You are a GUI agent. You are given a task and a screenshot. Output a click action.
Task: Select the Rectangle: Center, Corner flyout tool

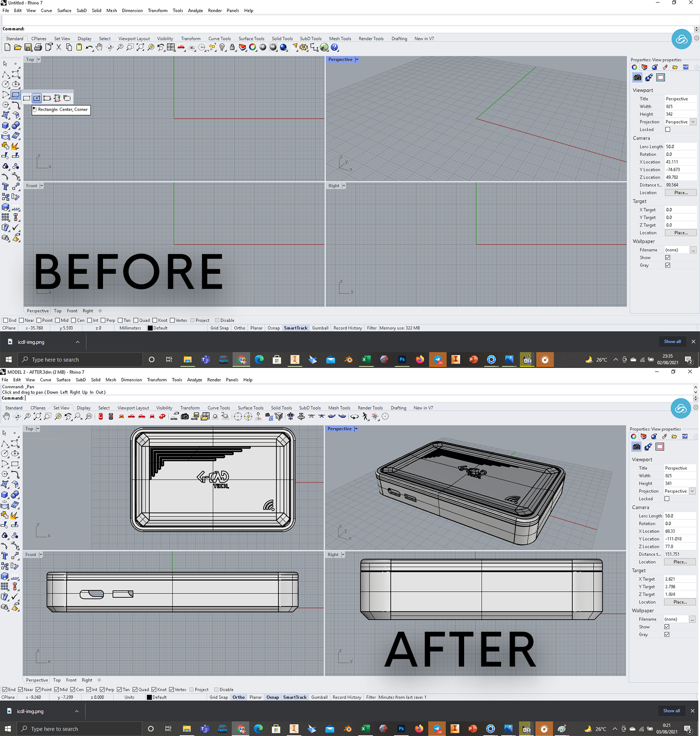click(x=37, y=98)
